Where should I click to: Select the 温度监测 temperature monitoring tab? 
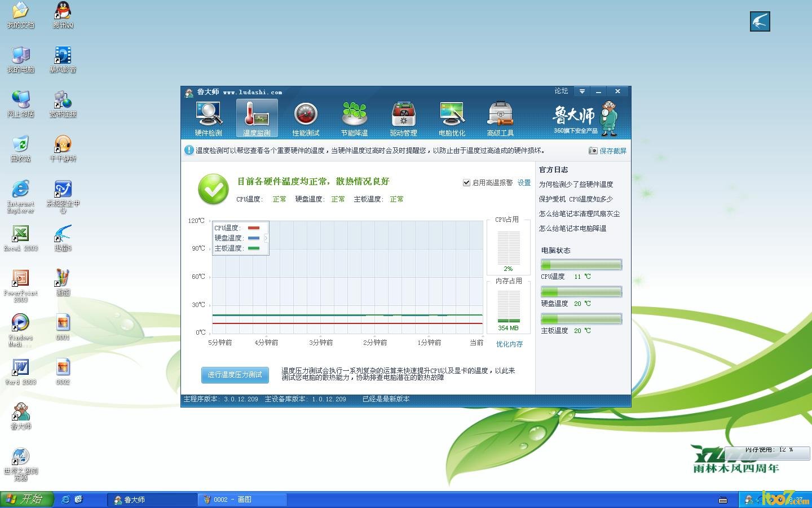(x=257, y=119)
